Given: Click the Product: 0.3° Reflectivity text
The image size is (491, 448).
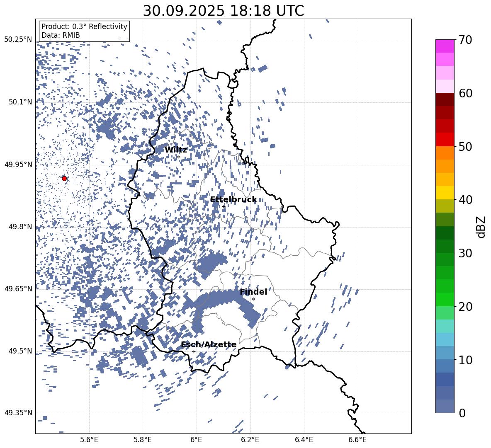Looking at the screenshot, I should coord(84,27).
